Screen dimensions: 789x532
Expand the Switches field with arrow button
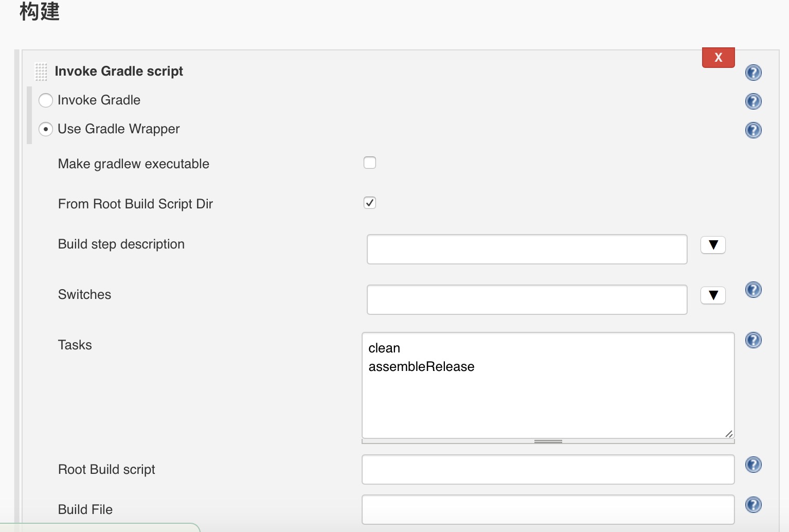click(x=713, y=295)
